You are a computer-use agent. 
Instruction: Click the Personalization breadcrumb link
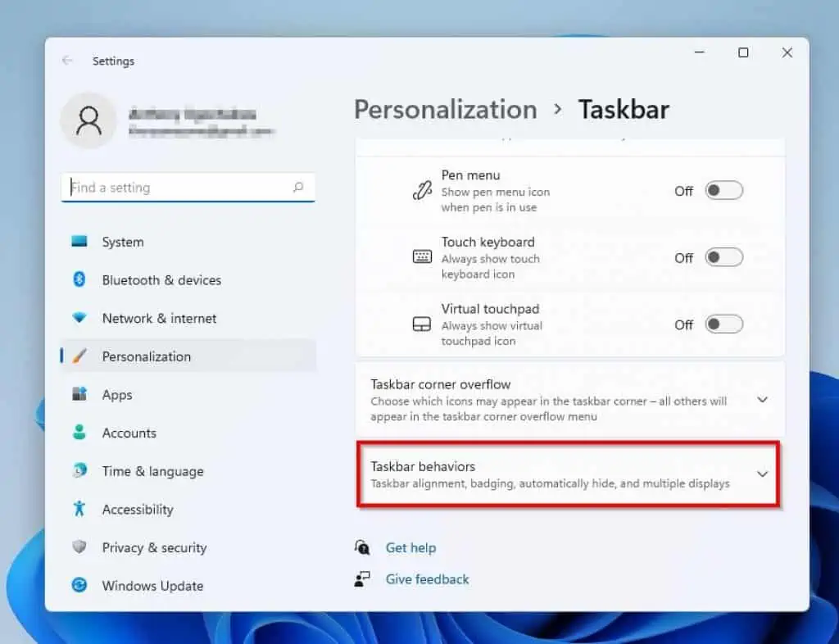[x=445, y=109]
